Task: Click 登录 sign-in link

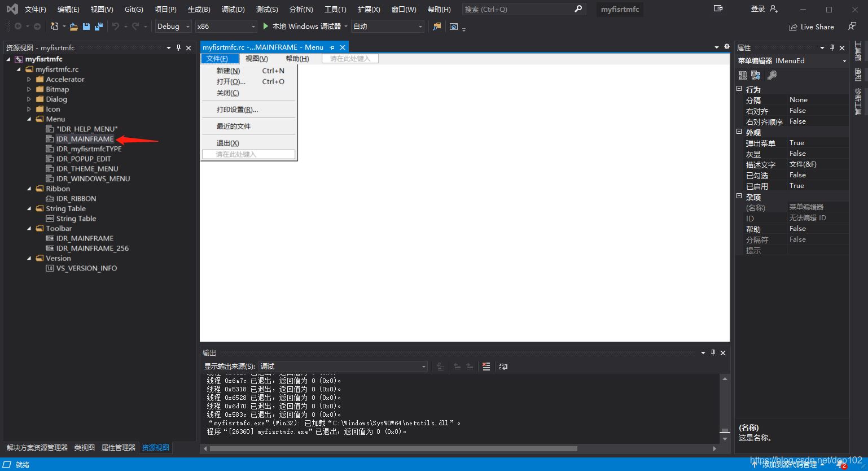Action: click(757, 9)
